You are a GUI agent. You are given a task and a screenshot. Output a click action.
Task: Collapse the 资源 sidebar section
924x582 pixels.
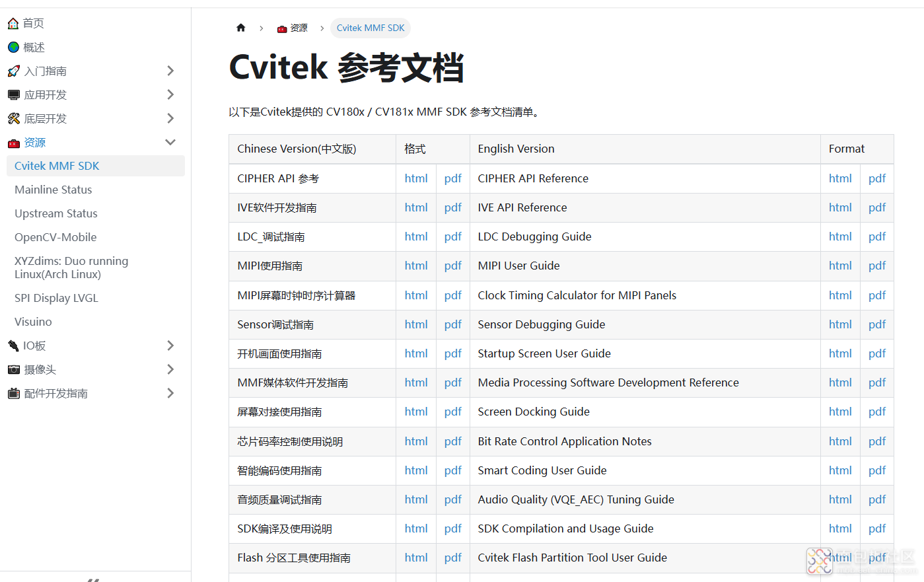(170, 142)
